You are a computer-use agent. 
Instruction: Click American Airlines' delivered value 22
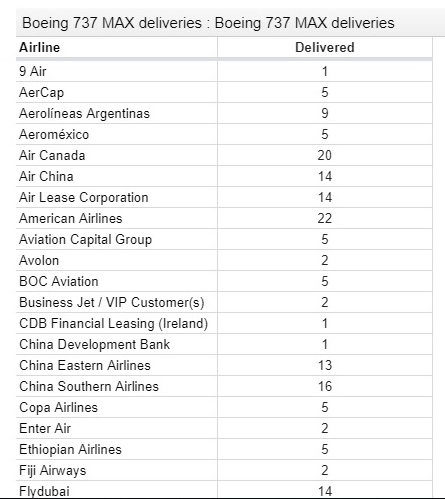pyautogui.click(x=325, y=218)
